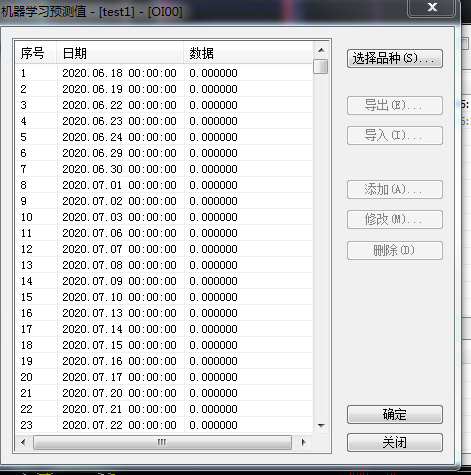Select row 2020.07.01 00:00:00
Image resolution: width=471 pixels, height=475 pixels.
164,185
